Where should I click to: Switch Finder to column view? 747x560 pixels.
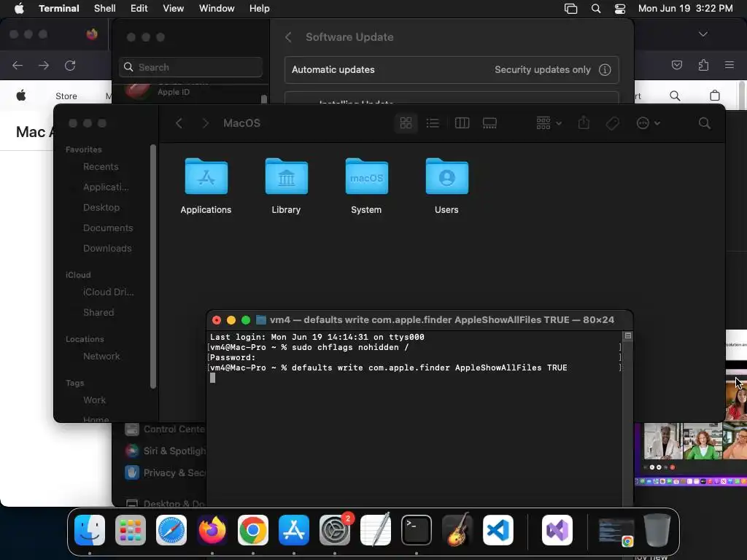[462, 123]
